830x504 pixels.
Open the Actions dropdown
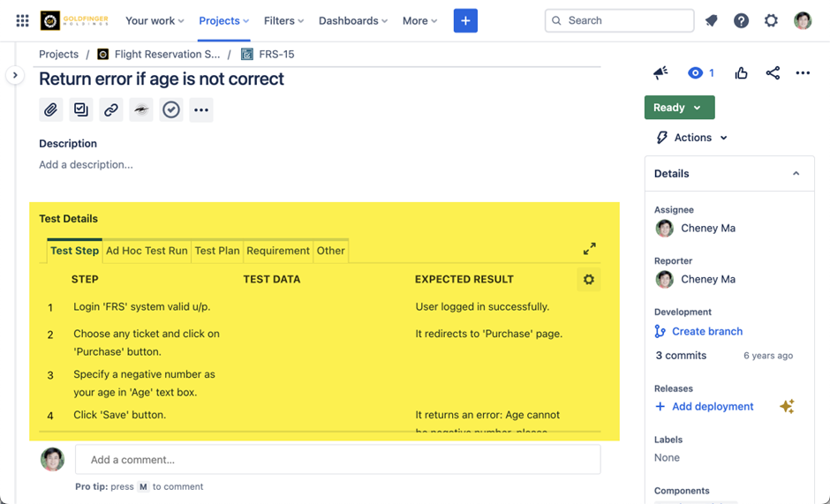point(693,138)
